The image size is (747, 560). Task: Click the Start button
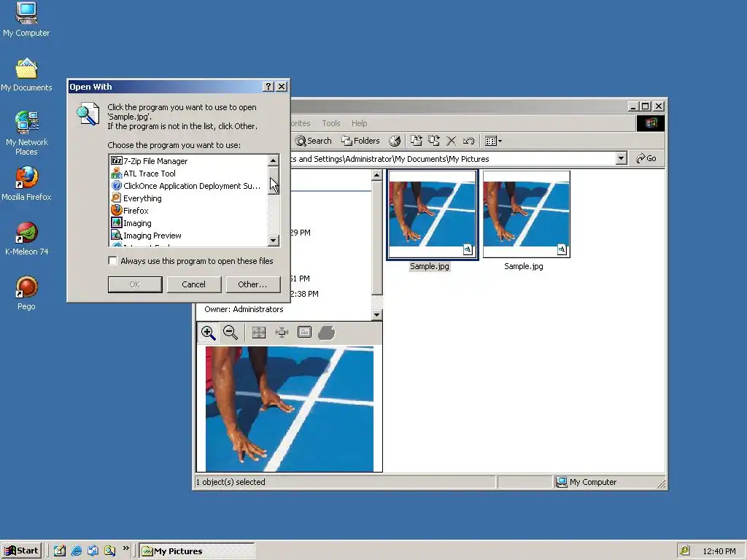click(x=21, y=551)
